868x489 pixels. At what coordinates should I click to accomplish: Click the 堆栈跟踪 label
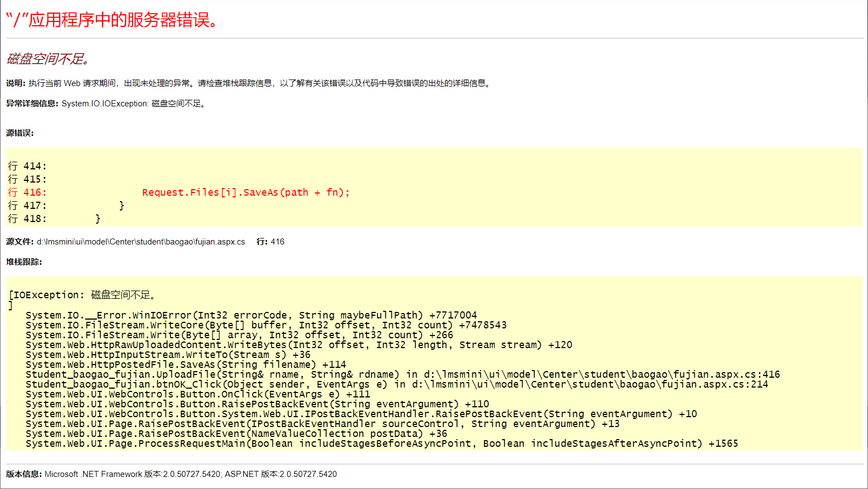point(24,262)
